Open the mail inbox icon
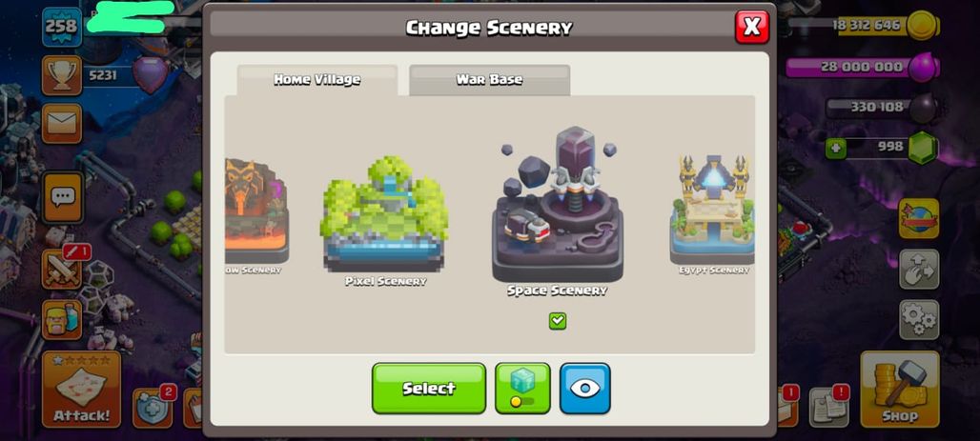Image resolution: width=980 pixels, height=441 pixels. (x=62, y=123)
